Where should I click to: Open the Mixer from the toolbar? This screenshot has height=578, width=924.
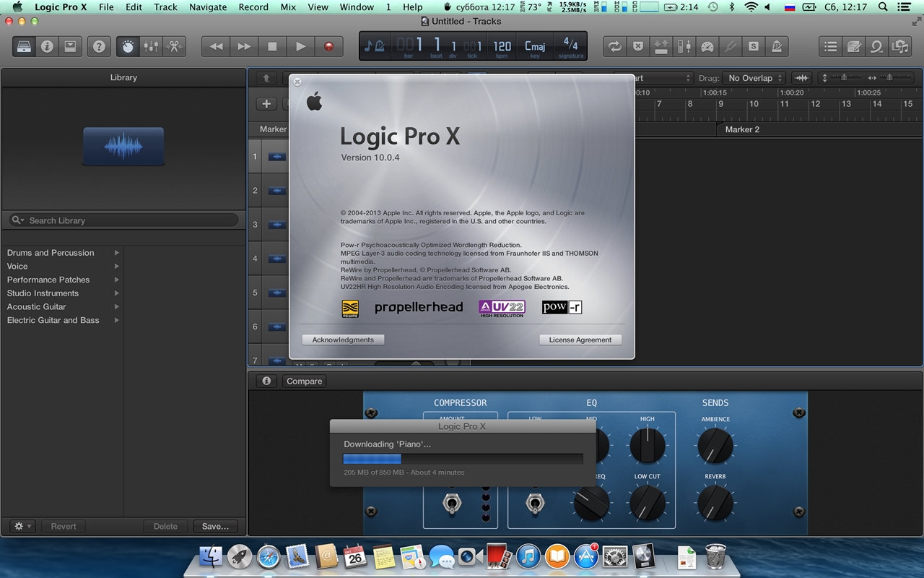pos(151,46)
